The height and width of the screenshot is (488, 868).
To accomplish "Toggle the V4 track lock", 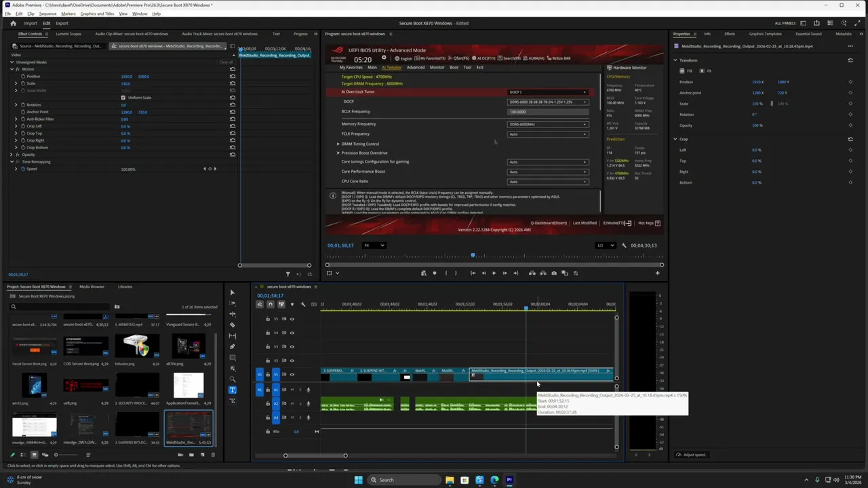I will pyautogui.click(x=268, y=333).
